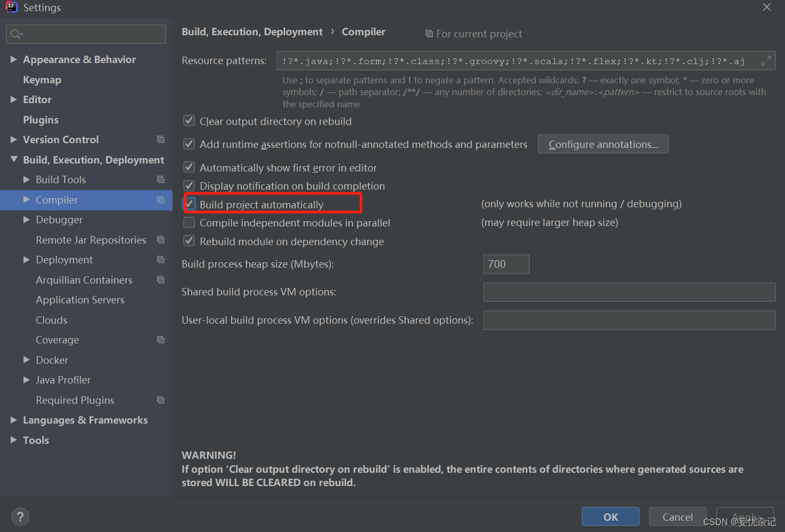The image size is (785, 532).
Task: Toggle Automatically show first error in editor
Action: [189, 167]
